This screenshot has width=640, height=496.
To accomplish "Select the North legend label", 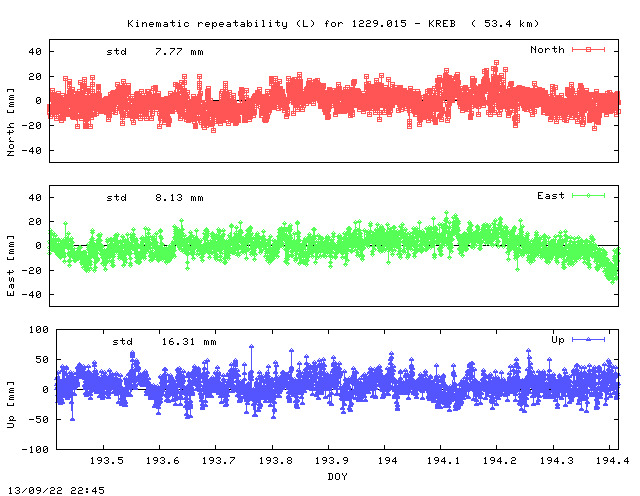I will point(547,50).
